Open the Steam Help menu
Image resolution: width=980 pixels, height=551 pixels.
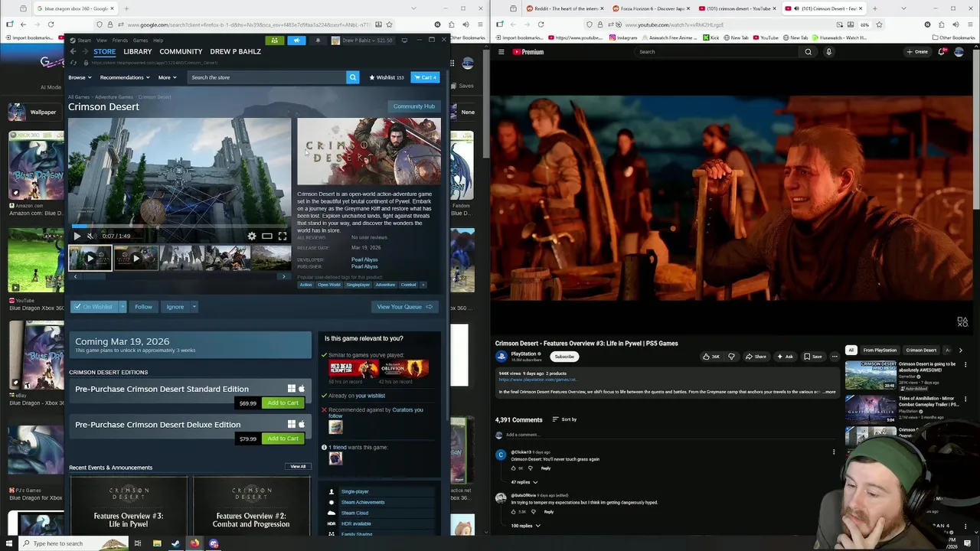point(158,40)
